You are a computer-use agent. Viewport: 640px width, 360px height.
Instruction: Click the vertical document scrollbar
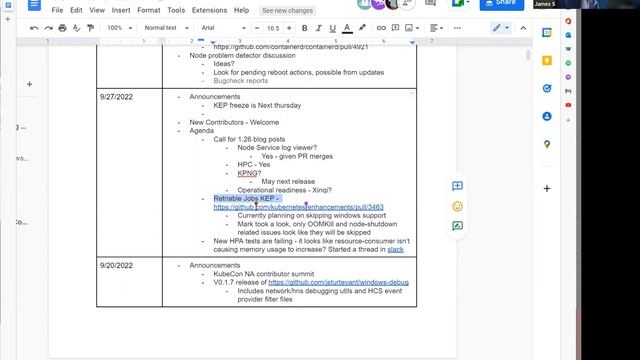(528, 55)
